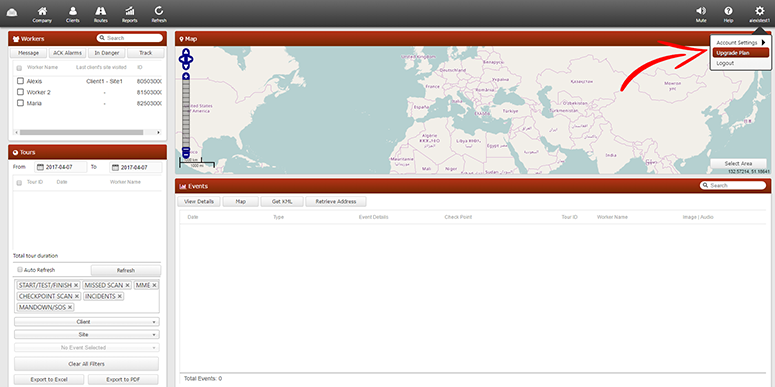
Task: Open the Reports section
Action: point(129,14)
